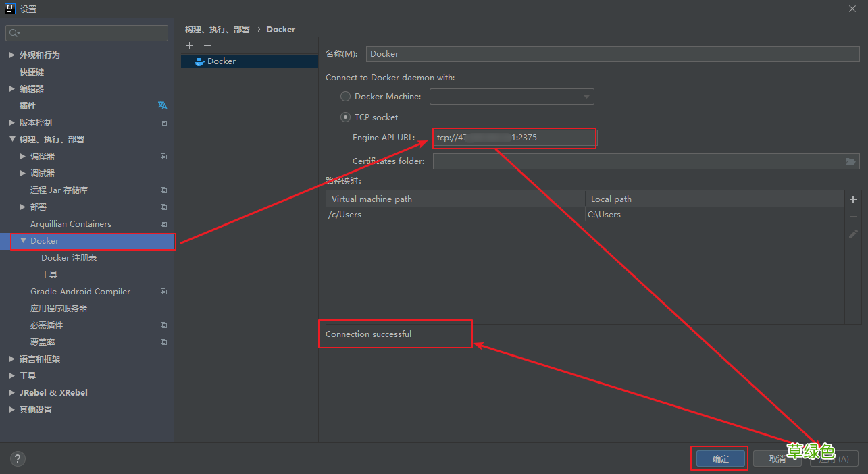
Task: Click the settings search box
Action: (x=86, y=33)
